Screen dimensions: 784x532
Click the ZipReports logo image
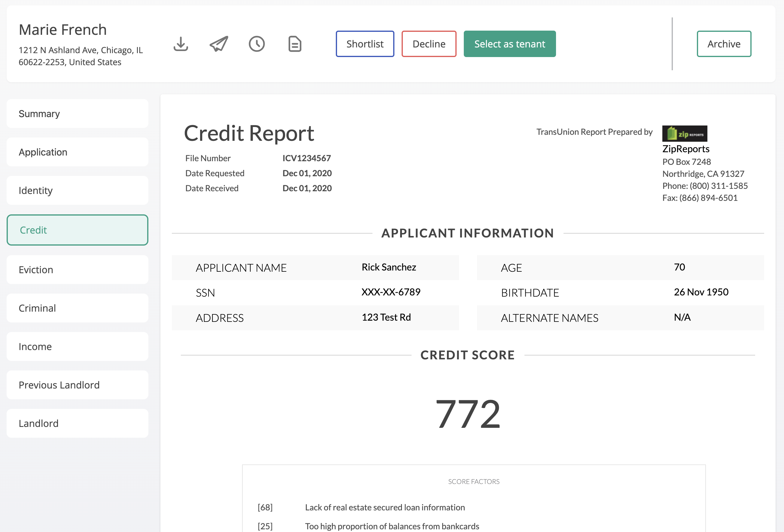pyautogui.click(x=685, y=134)
